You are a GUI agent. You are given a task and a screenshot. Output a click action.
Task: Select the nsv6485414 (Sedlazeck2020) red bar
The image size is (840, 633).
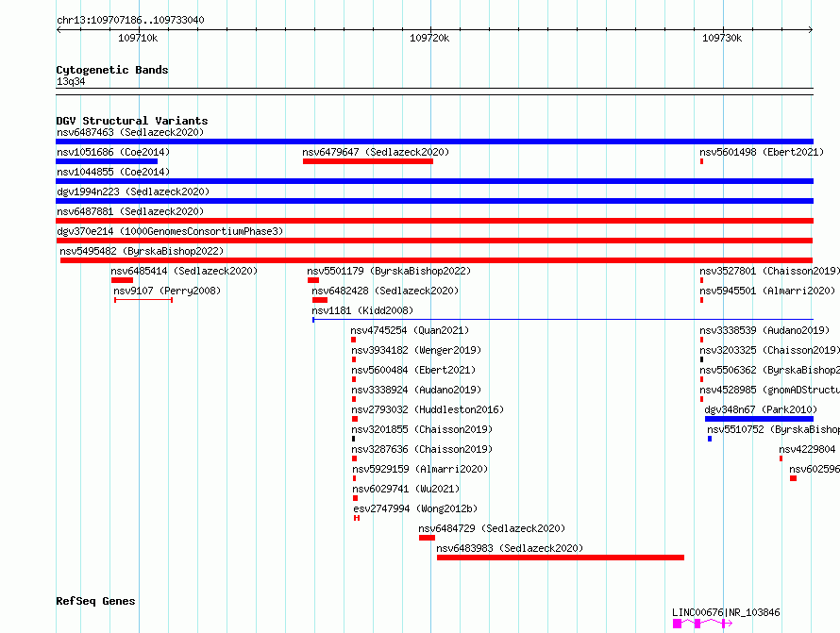tap(122, 280)
